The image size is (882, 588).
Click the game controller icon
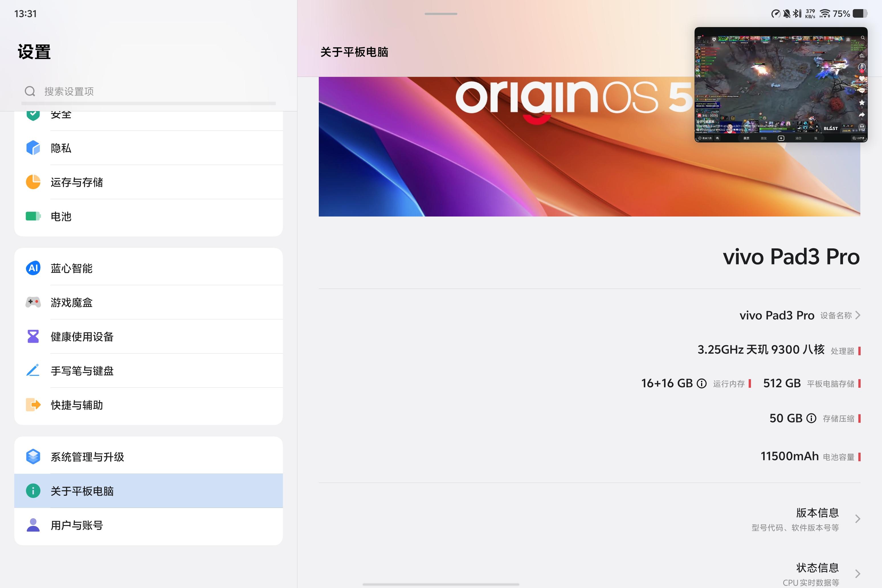click(33, 302)
